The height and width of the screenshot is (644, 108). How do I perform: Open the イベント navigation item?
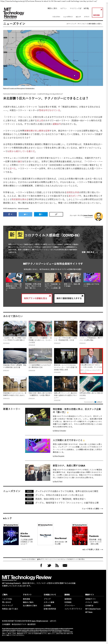[x=87, y=17]
